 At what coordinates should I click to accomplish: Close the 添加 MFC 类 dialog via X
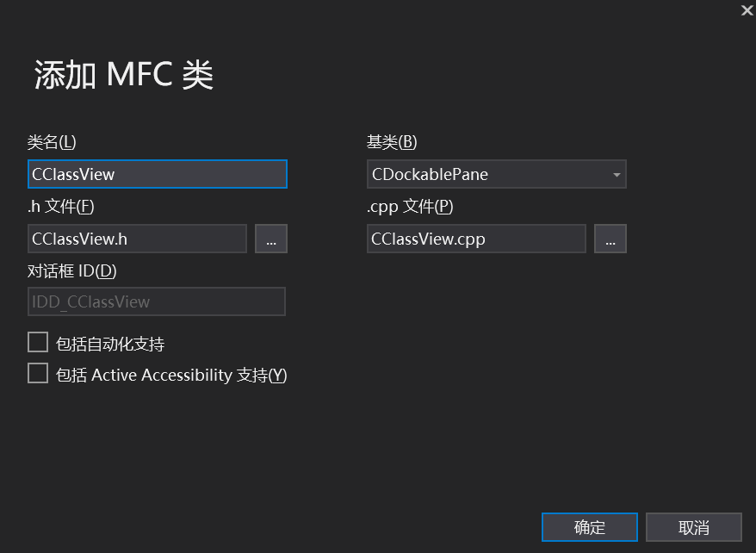point(744,11)
